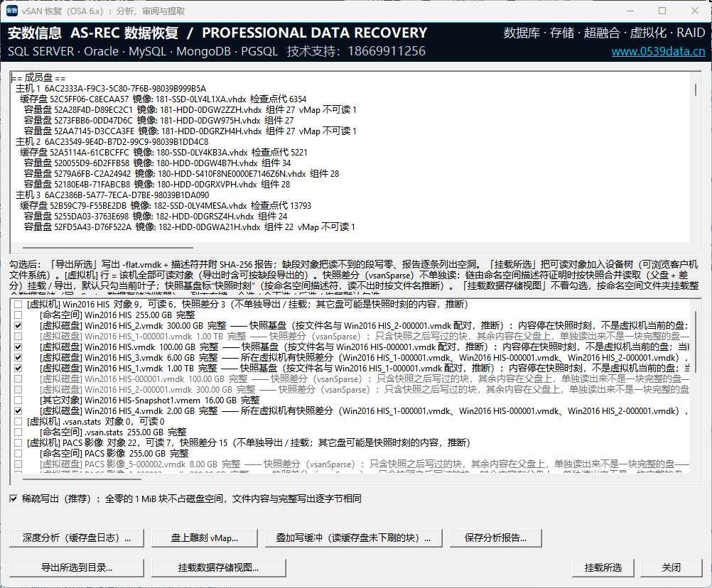Select Win2016 HIS-000001.vmdk 100.00 GB row

[x=365, y=379]
